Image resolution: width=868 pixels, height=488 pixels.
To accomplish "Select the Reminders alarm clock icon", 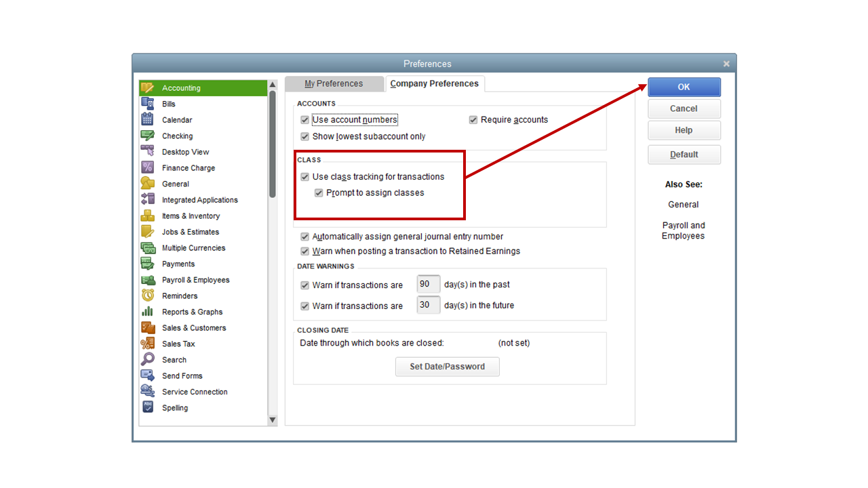I will pos(147,296).
